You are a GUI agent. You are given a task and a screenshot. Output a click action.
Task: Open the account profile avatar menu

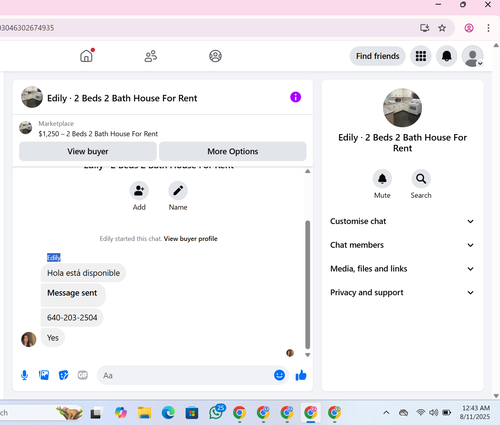coord(473,56)
